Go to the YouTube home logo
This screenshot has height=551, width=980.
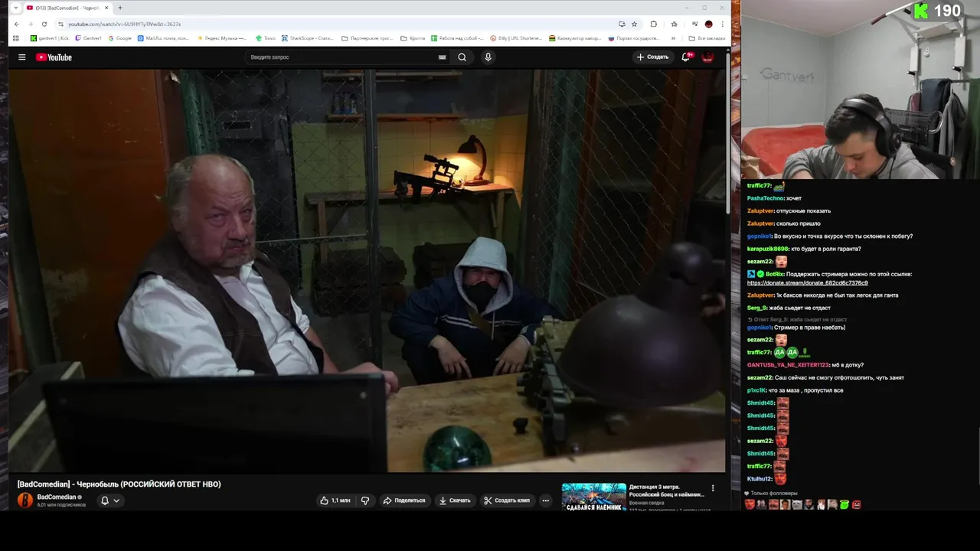[54, 57]
